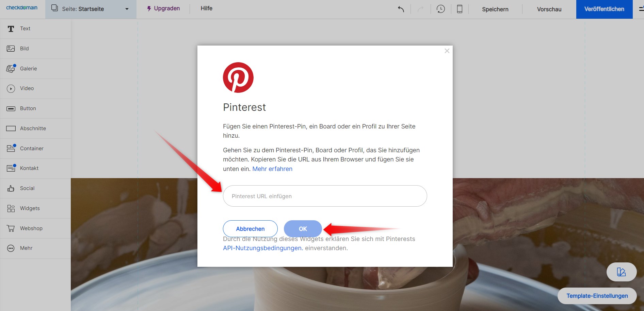Open the Mehr erfahren link
Image resolution: width=644 pixels, height=311 pixels.
click(272, 169)
